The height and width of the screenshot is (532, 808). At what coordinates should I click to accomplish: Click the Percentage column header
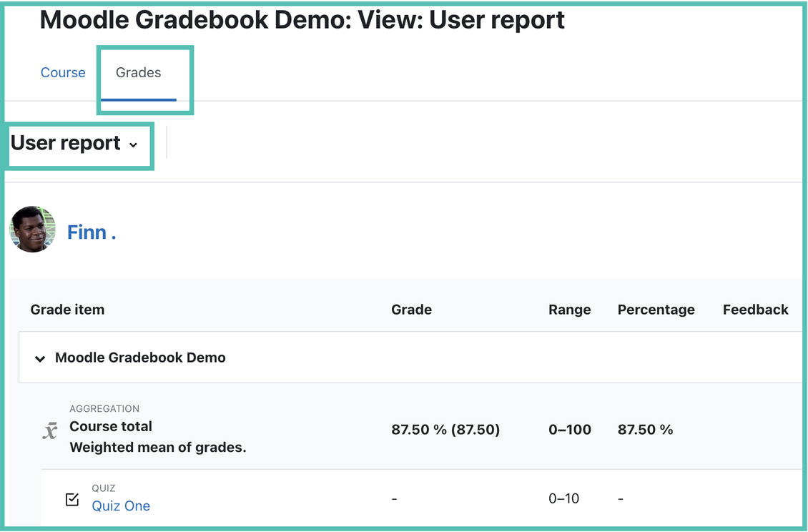tap(656, 310)
